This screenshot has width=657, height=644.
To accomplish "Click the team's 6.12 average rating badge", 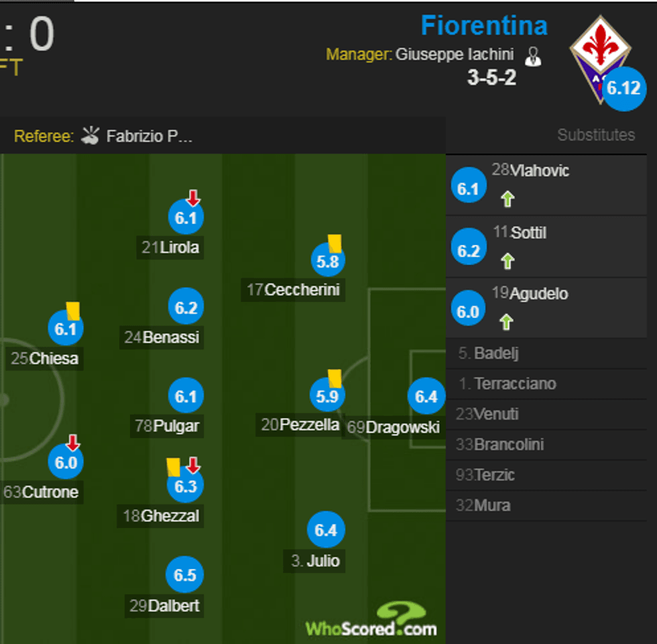I will click(624, 88).
